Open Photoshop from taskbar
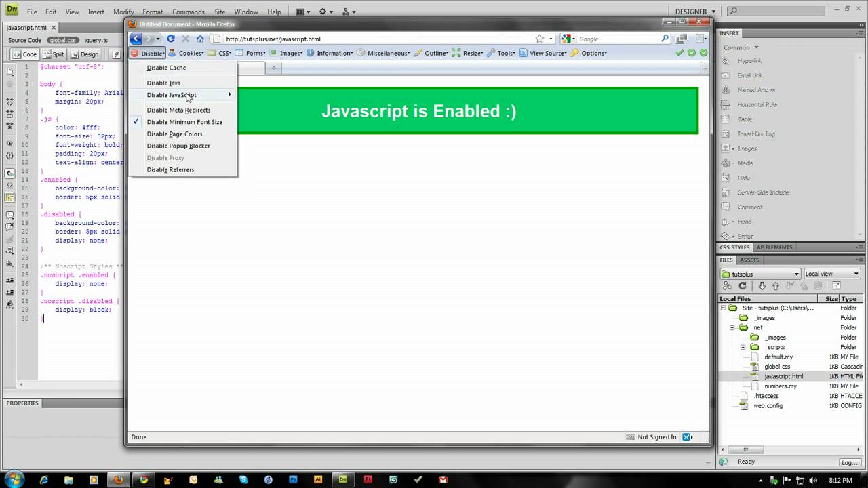The height and width of the screenshot is (488, 868). [293, 480]
